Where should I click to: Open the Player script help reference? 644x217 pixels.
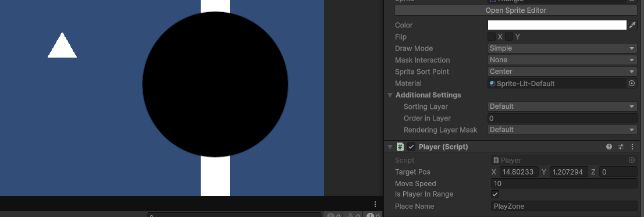point(609,147)
